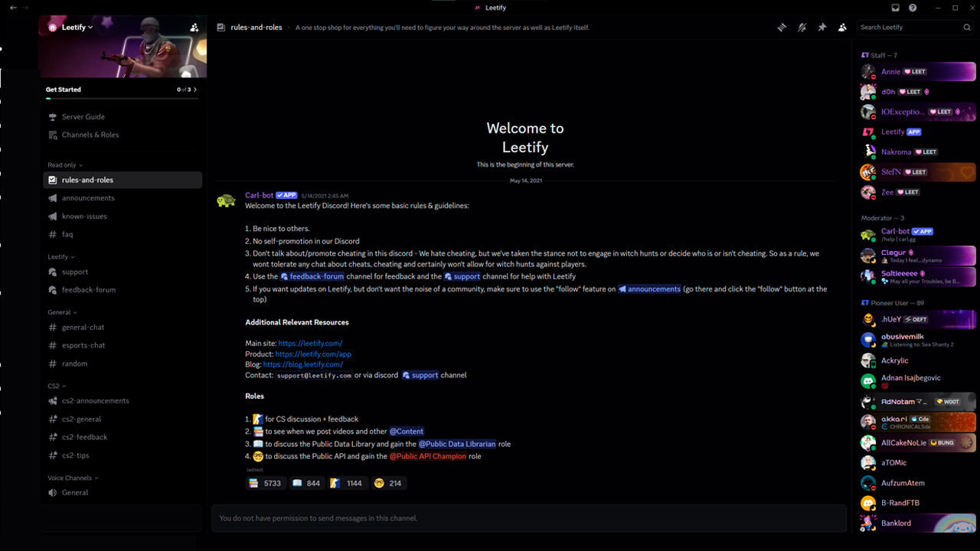Click the back arrow in title bar
Image resolution: width=980 pixels, height=551 pixels.
click(x=13, y=8)
